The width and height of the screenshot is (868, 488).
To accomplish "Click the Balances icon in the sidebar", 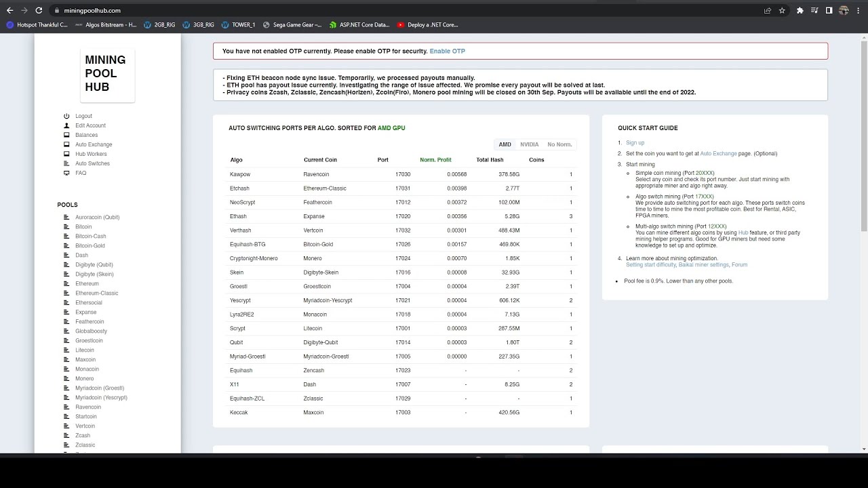I will click(x=66, y=135).
